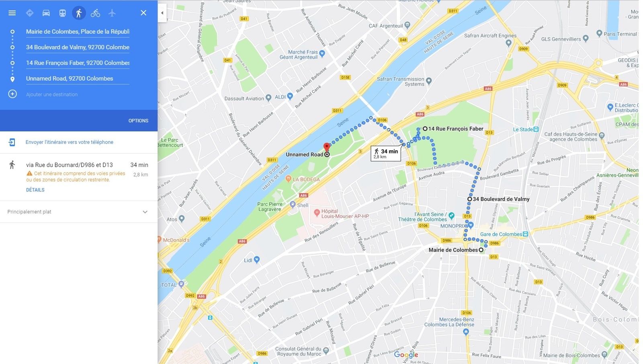Select the flight travel mode icon
This screenshot has height=364, width=643.
coord(112,13)
